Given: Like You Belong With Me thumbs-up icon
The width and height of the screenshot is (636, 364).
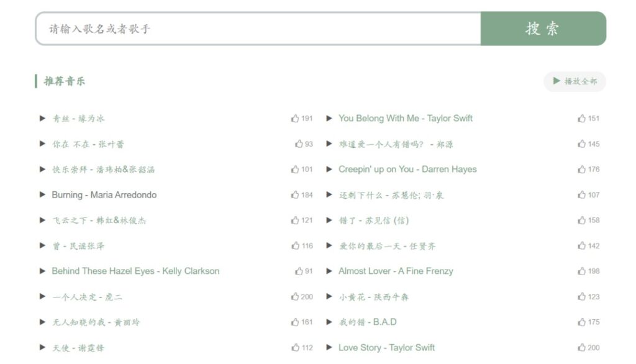Looking at the screenshot, I should tap(582, 119).
